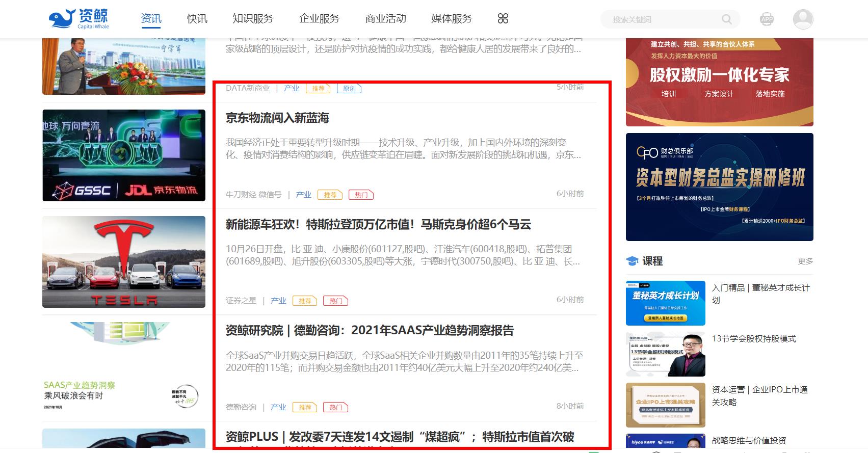The height and width of the screenshot is (453, 868).
Task: Open the Tesla article thumbnail
Action: tap(124, 262)
